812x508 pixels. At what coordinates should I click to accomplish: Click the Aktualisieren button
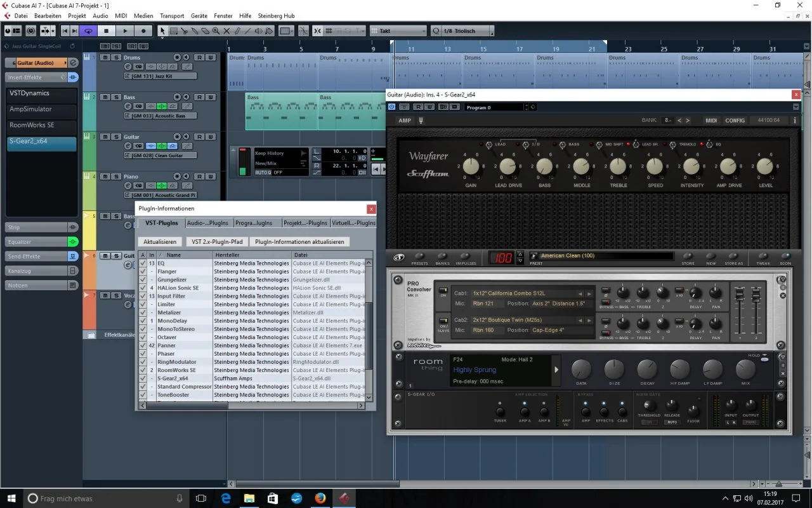[160, 242]
